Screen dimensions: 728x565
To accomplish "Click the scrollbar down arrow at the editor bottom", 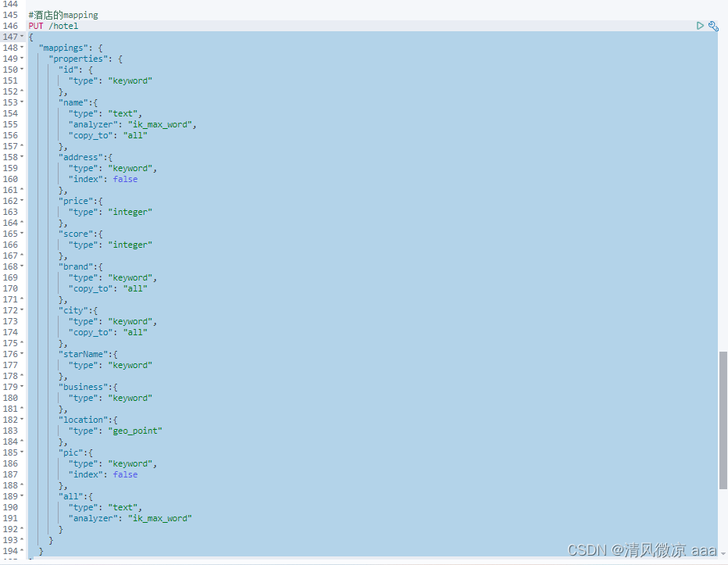I will coord(723,553).
